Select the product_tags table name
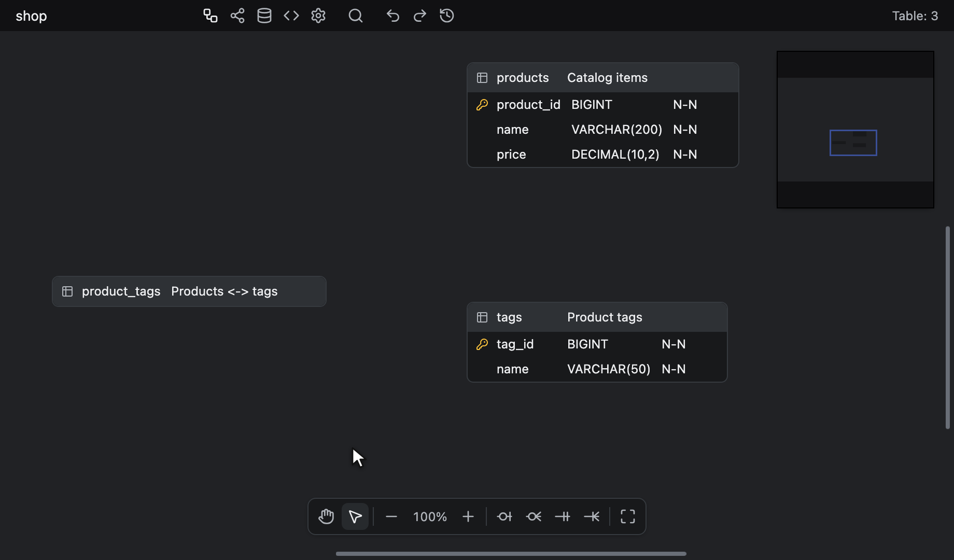 (121, 291)
